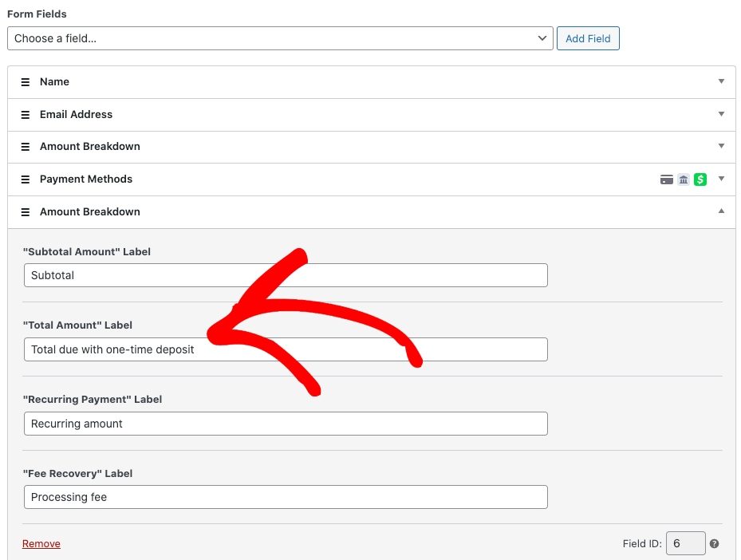Screen dimensions: 741x560
Task: Click the green dollar sign payment icon
Action: tap(700, 179)
